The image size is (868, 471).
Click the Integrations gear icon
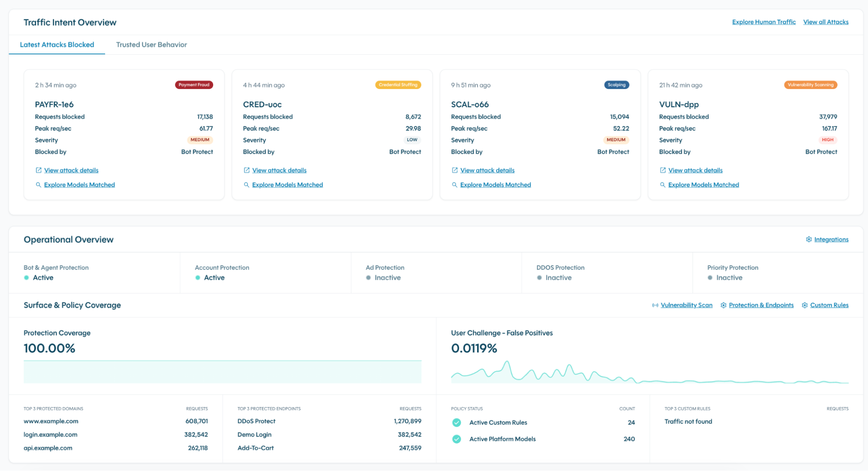click(809, 239)
